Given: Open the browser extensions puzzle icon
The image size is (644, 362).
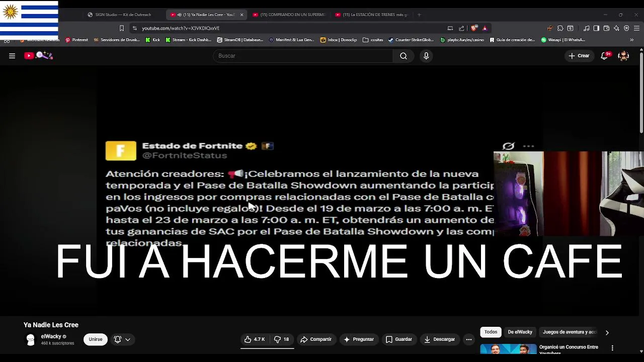Looking at the screenshot, I should point(560,28).
